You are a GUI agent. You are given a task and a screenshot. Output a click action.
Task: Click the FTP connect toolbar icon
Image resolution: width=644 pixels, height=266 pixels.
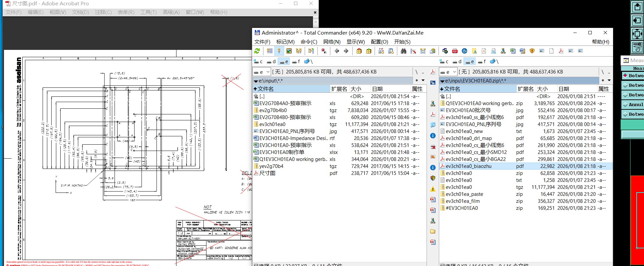click(x=381, y=51)
